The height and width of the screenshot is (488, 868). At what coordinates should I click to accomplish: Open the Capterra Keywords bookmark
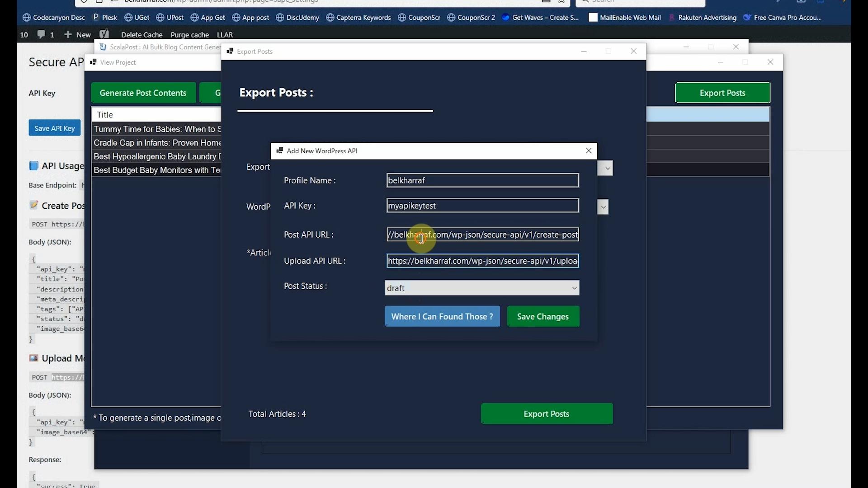(359, 17)
